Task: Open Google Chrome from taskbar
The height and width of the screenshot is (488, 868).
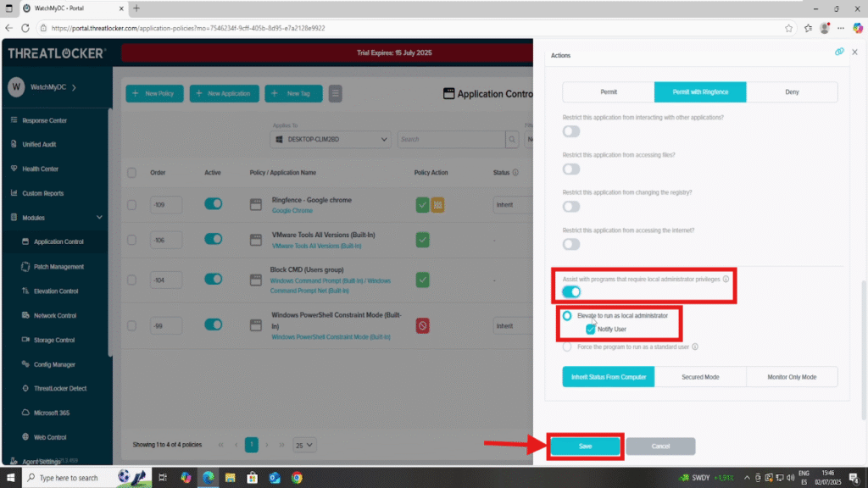Action: pos(298,478)
